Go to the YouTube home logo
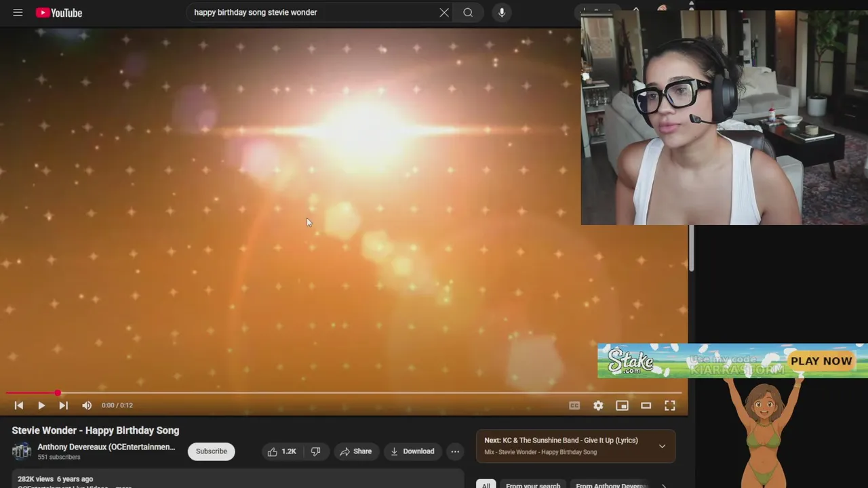Viewport: 868px width, 488px height. click(59, 12)
